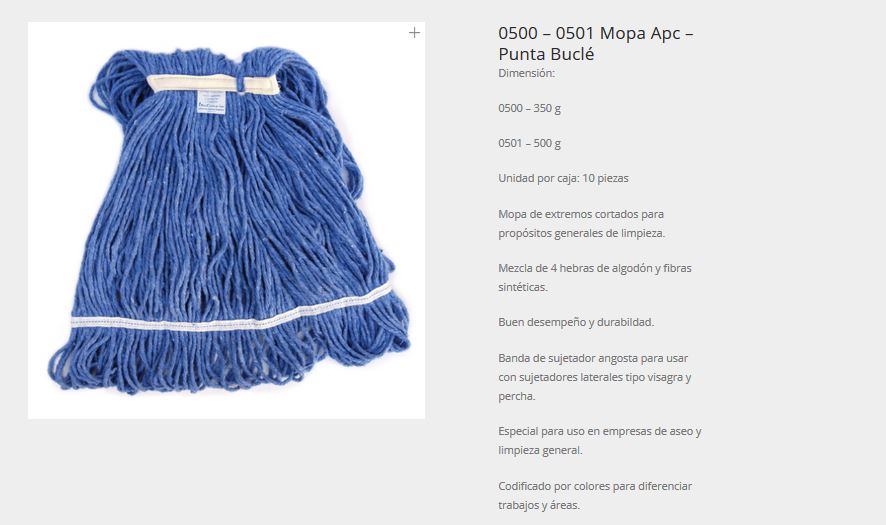This screenshot has height=525, width=886.
Task: Select the '0501 – 500 g' line
Action: point(529,144)
